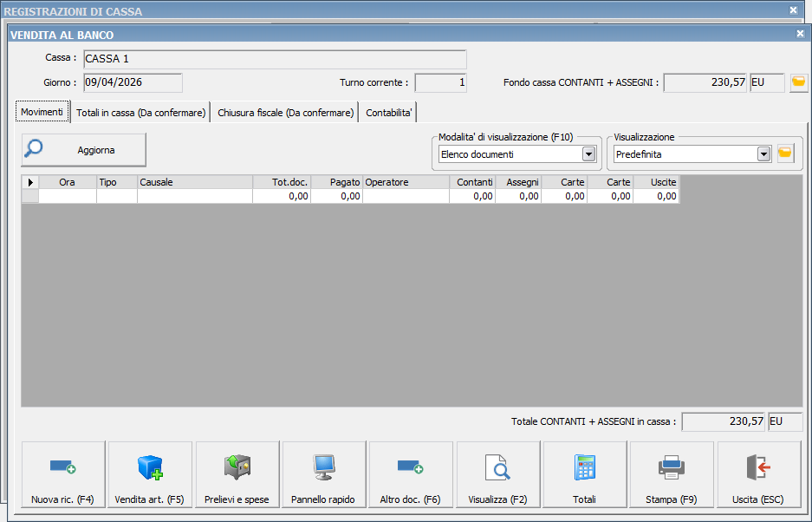Expand the Modalita' di visualizzazione dropdown
The width and height of the screenshot is (812, 522).
[588, 154]
